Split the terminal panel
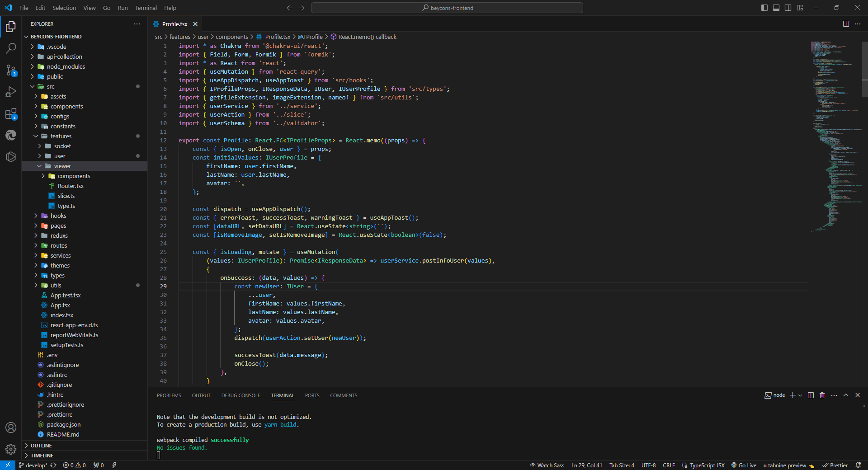Viewport: 868px width, 470px height. point(811,395)
